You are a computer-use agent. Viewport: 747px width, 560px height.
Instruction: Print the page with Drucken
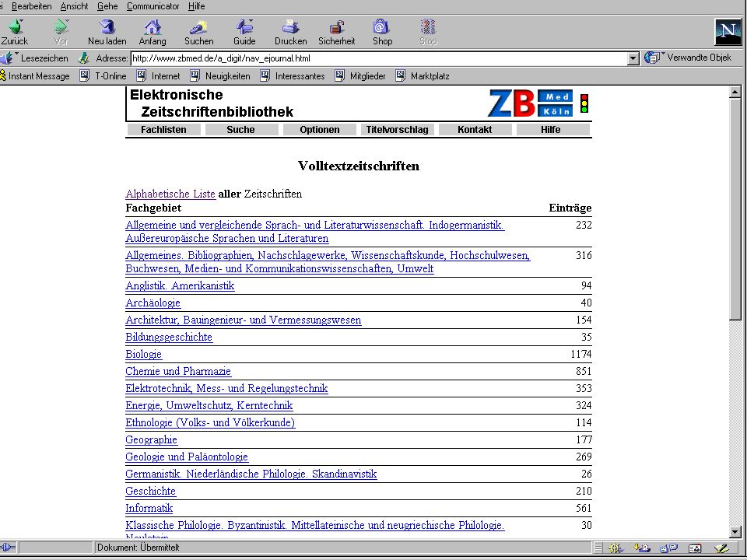pyautogui.click(x=290, y=33)
